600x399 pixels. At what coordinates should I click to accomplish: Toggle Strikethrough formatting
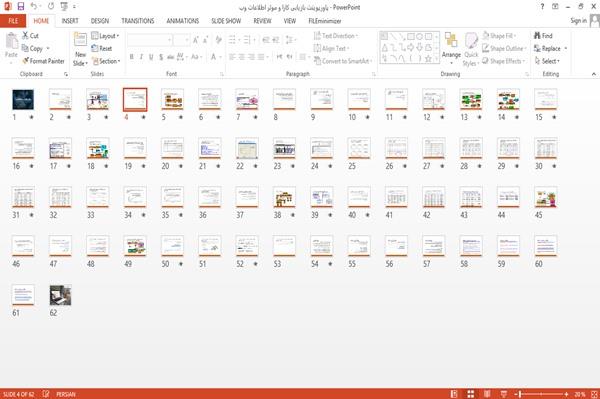tap(171, 57)
